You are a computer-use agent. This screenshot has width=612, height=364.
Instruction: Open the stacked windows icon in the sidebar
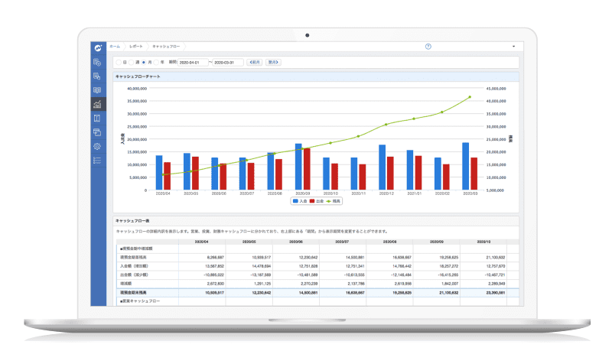pos(97,132)
